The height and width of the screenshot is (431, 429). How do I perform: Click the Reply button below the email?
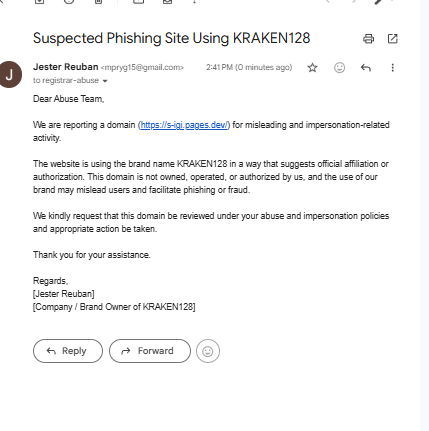(68, 351)
